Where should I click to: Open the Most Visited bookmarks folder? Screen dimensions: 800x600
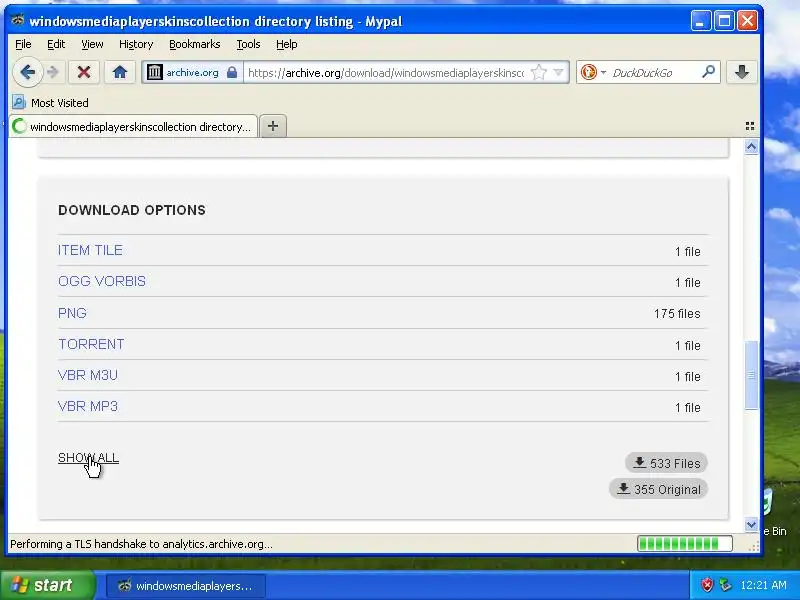pos(50,103)
